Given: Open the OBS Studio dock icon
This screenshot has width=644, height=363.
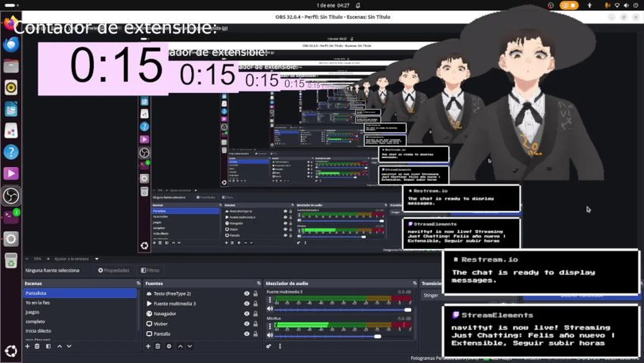Looking at the screenshot, I should pyautogui.click(x=11, y=196).
